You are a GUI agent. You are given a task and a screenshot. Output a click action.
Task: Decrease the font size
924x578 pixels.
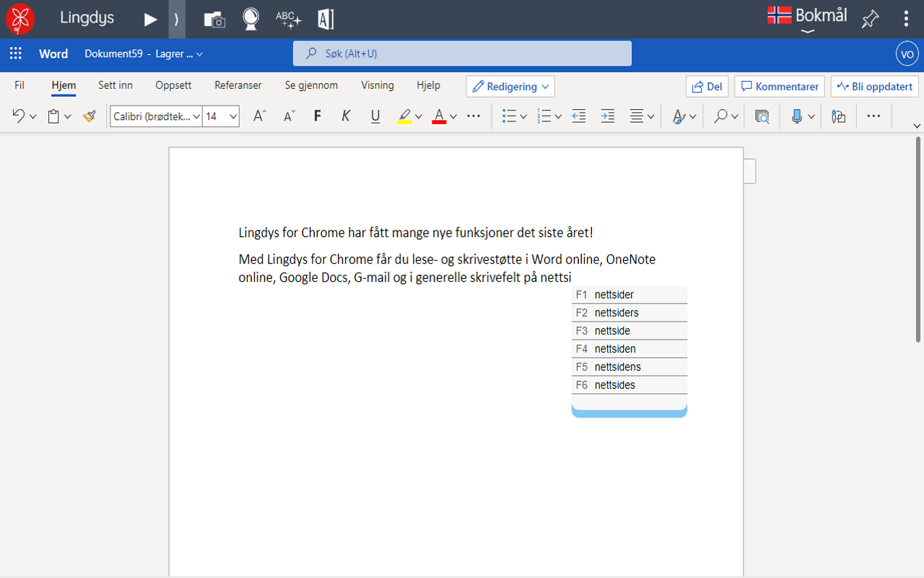click(x=289, y=116)
